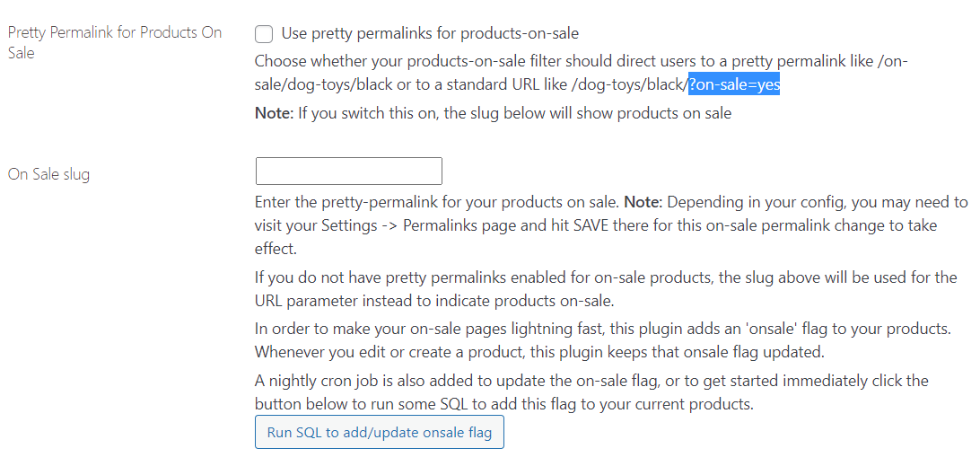Viewport: 980px width, 475px height.
Task: Click the 'A nightly cron job' sentence
Action: 592,392
